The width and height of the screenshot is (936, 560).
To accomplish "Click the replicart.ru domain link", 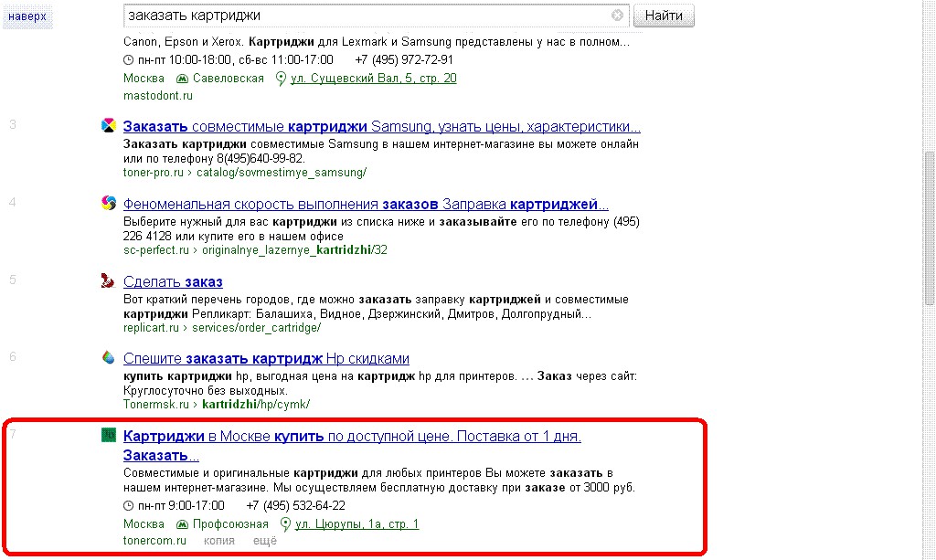I will tap(151, 327).
